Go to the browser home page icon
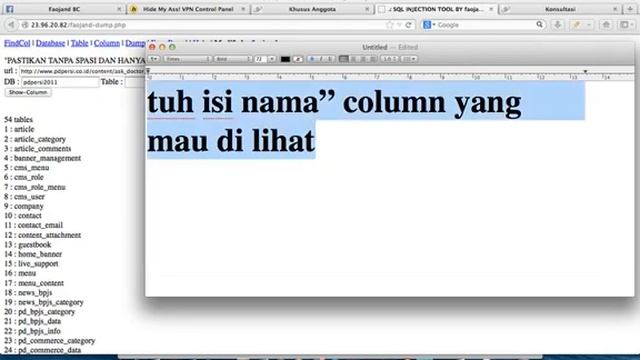Image resolution: width=640 pixels, height=360 pixels. point(606,25)
